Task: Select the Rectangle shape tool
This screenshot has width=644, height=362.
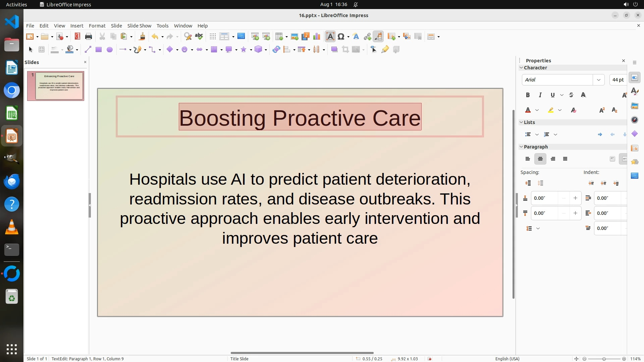Action: (x=98, y=50)
